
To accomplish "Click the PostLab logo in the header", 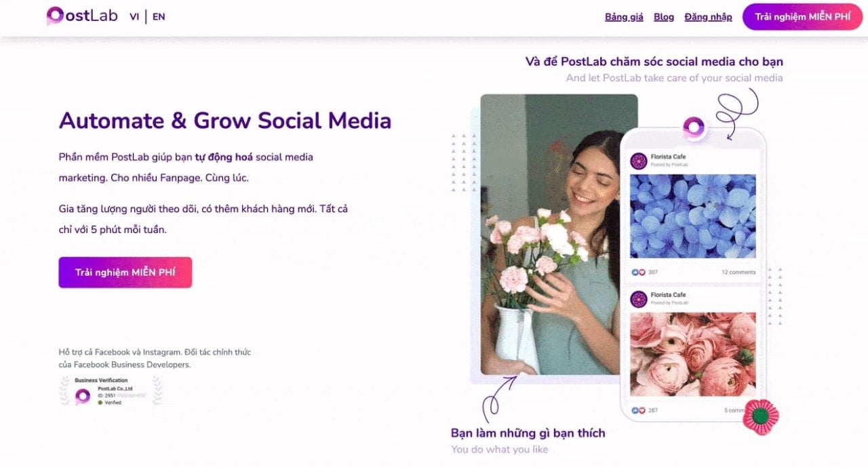I will (82, 16).
